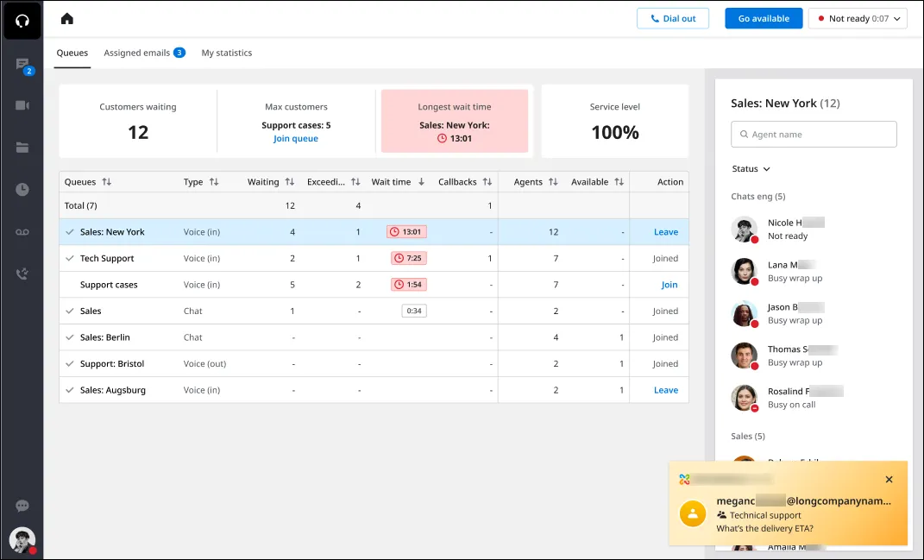The width and height of the screenshot is (924, 560).
Task: Click the user profile avatar in sidebar
Action: coord(22,540)
